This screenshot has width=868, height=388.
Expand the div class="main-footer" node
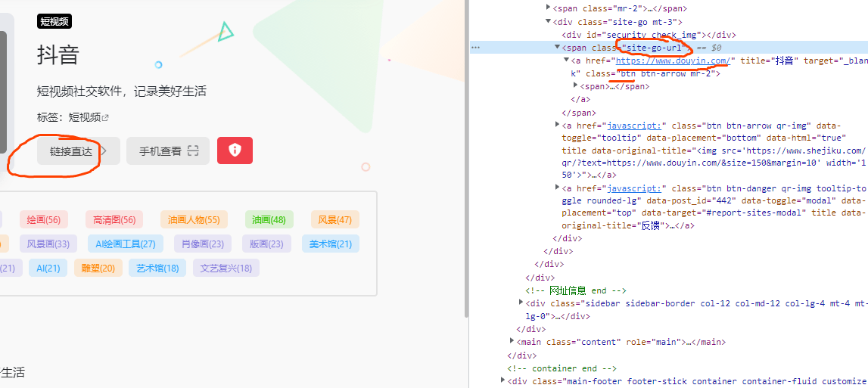(503, 380)
